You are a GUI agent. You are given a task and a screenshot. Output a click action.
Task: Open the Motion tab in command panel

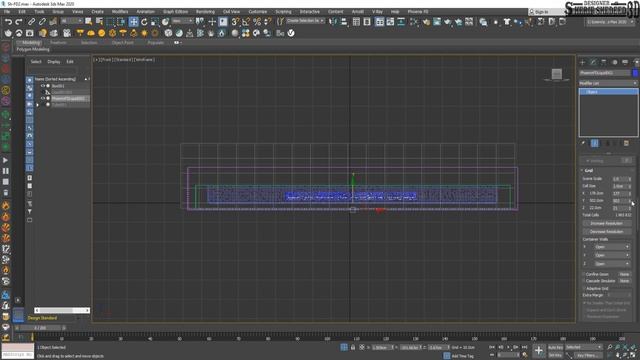click(614, 62)
